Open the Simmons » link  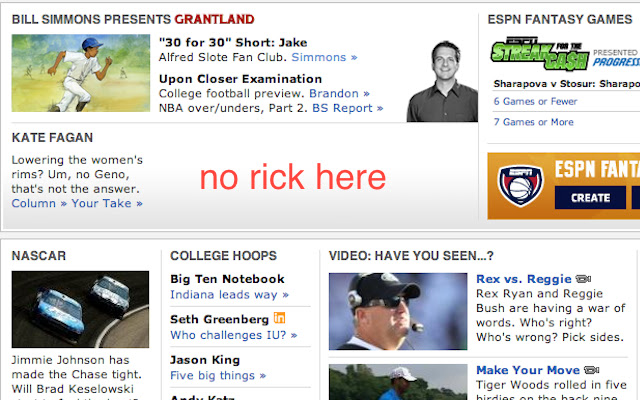324,57
